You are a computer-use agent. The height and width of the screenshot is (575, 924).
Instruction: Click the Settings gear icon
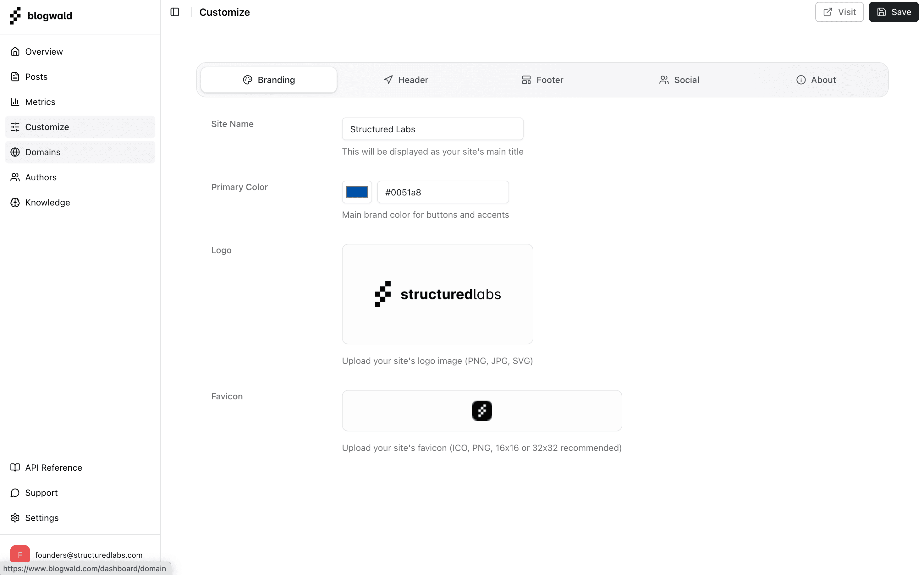pyautogui.click(x=15, y=517)
